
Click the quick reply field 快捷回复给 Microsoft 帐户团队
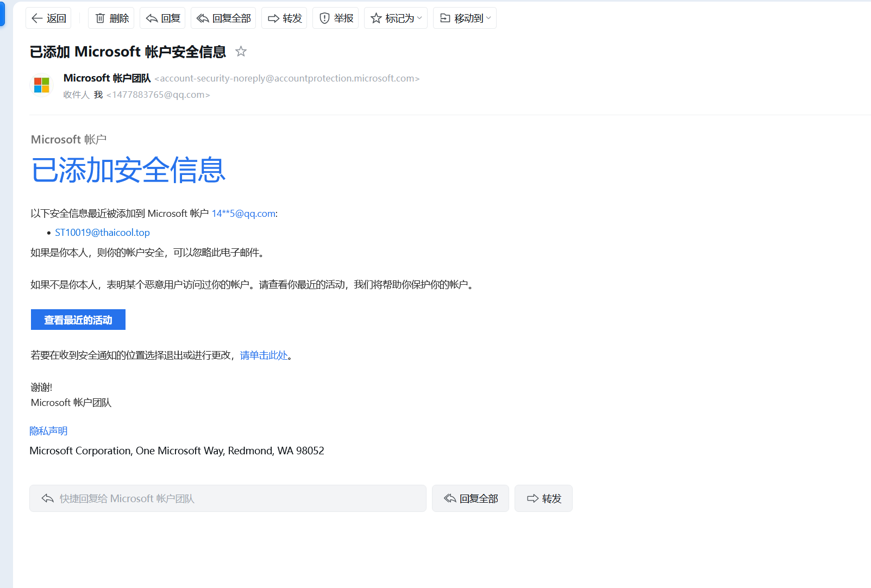228,498
